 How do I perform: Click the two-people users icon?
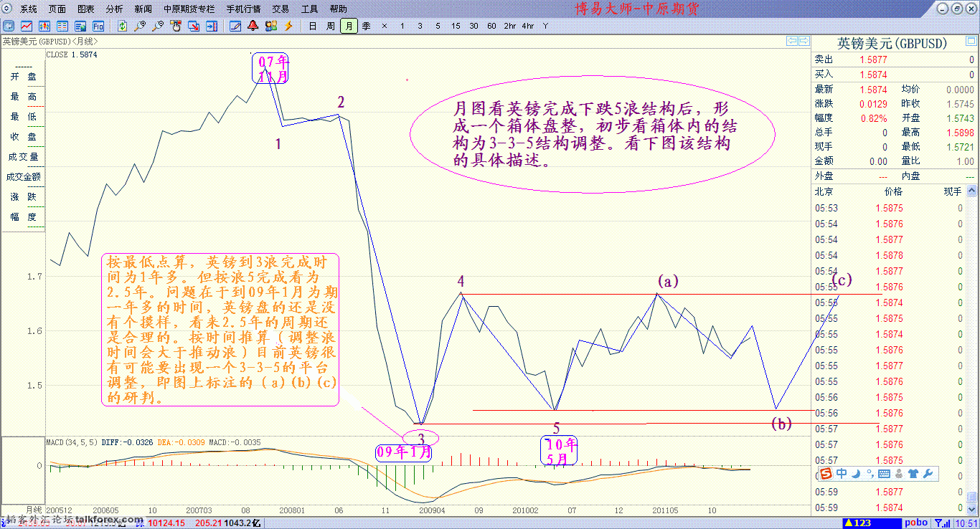coord(271,26)
